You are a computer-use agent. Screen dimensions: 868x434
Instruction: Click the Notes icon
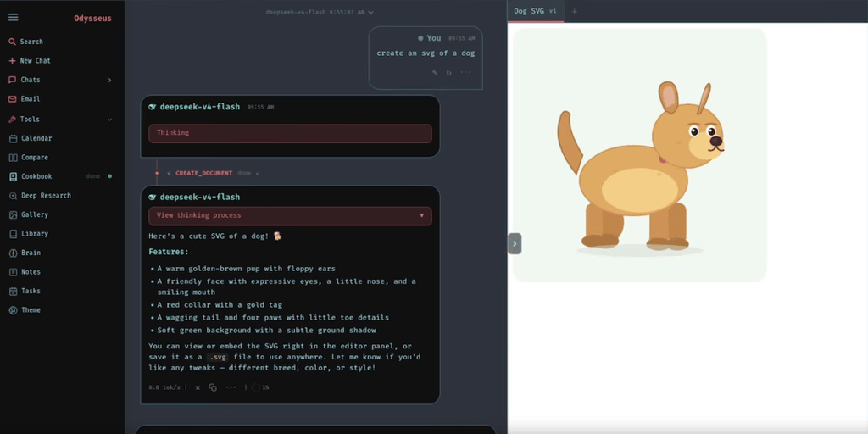pos(13,272)
